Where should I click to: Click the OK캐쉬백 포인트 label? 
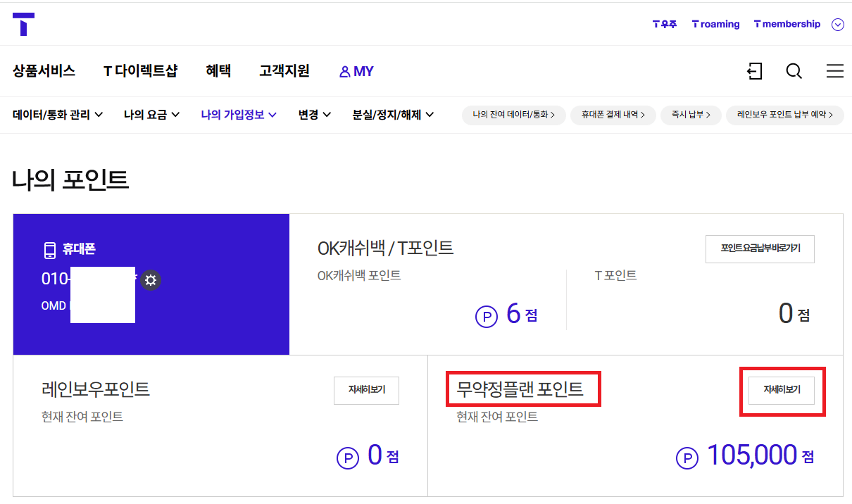(x=359, y=276)
